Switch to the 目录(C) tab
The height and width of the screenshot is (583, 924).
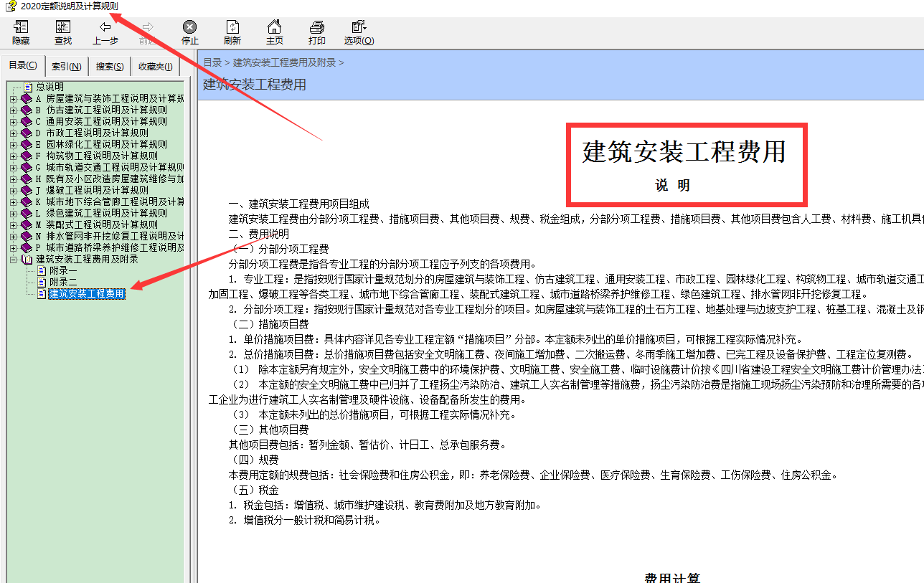tap(23, 65)
